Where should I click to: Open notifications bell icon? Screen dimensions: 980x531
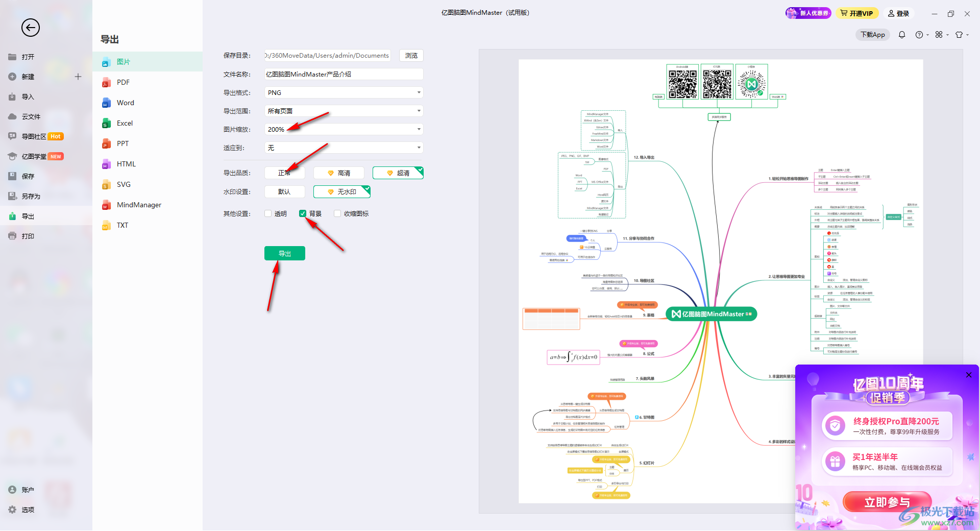[902, 35]
